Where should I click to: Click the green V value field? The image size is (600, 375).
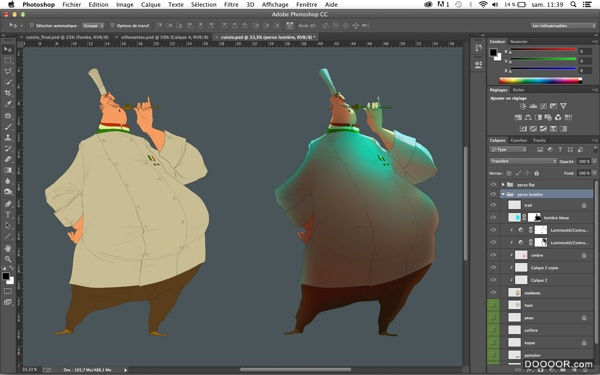tap(585, 61)
